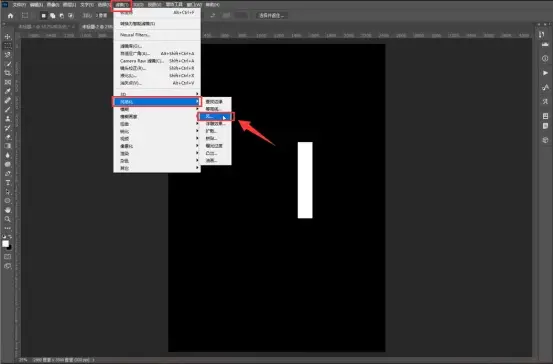The height and width of the screenshot is (364, 553).
Task: Select the Horizontal Type tool
Action: [7, 183]
